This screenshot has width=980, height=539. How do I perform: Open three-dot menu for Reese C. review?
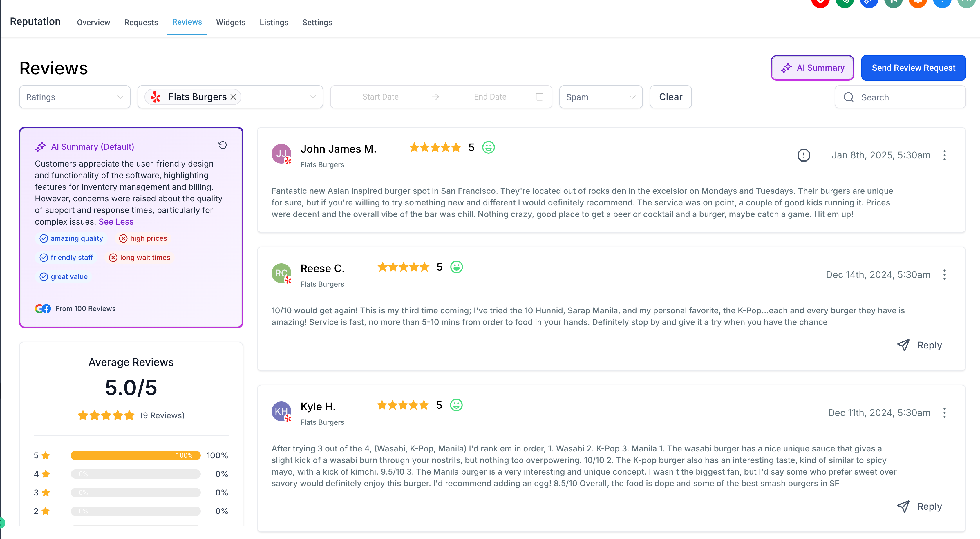[x=944, y=275]
